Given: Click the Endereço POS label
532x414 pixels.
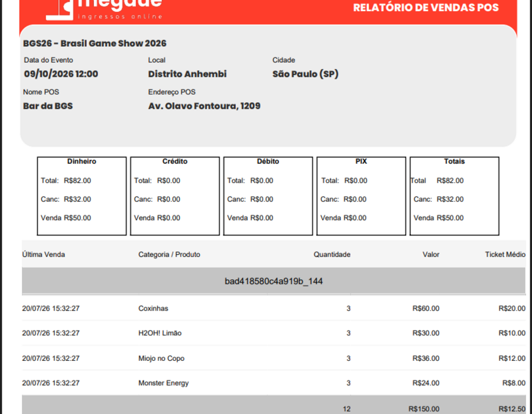Looking at the screenshot, I should pyautogui.click(x=171, y=92).
